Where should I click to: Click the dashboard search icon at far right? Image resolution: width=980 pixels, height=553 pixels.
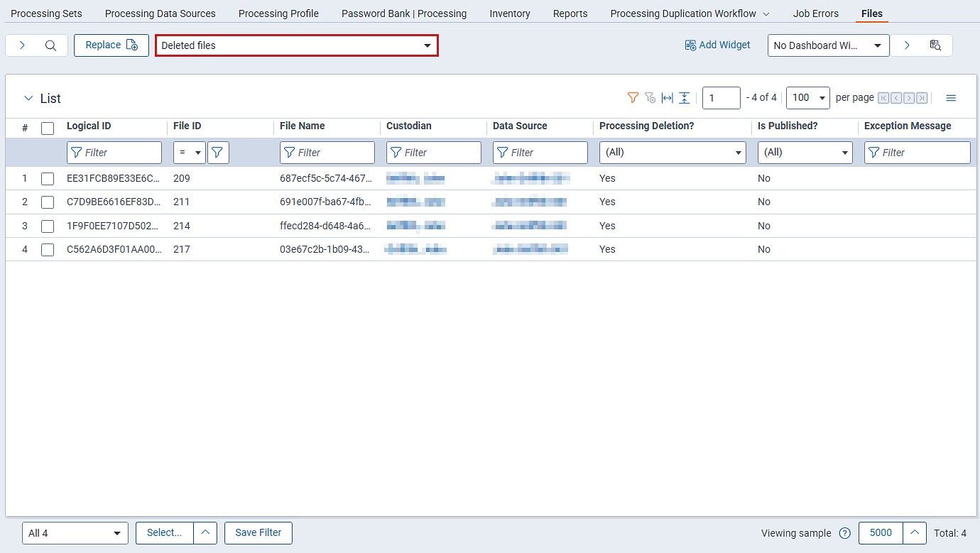pos(935,45)
